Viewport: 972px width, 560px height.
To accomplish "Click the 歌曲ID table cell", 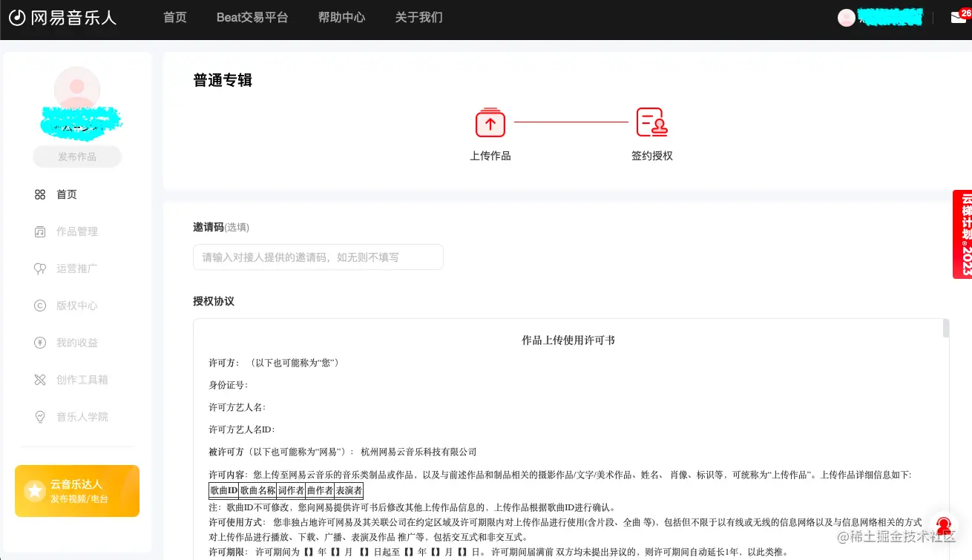I will point(223,490).
